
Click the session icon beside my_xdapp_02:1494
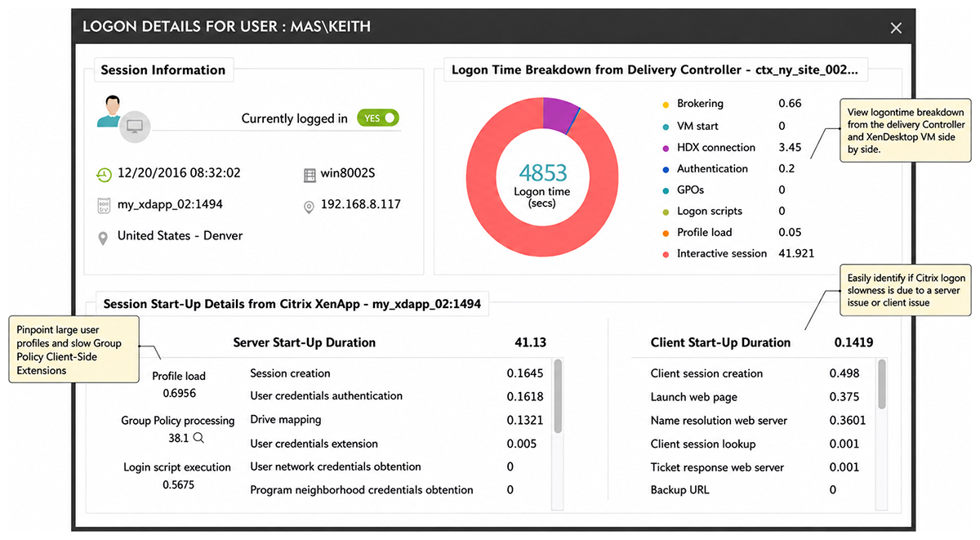click(x=104, y=205)
